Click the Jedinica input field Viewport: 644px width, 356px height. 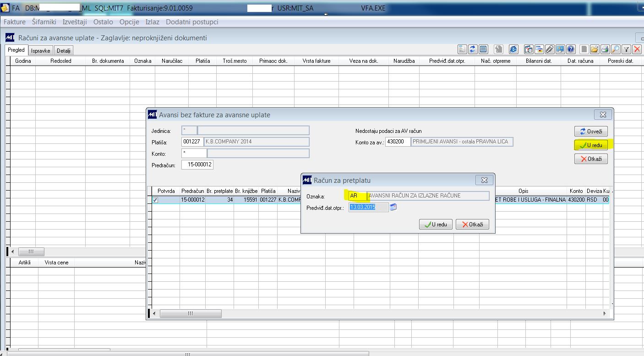189,131
